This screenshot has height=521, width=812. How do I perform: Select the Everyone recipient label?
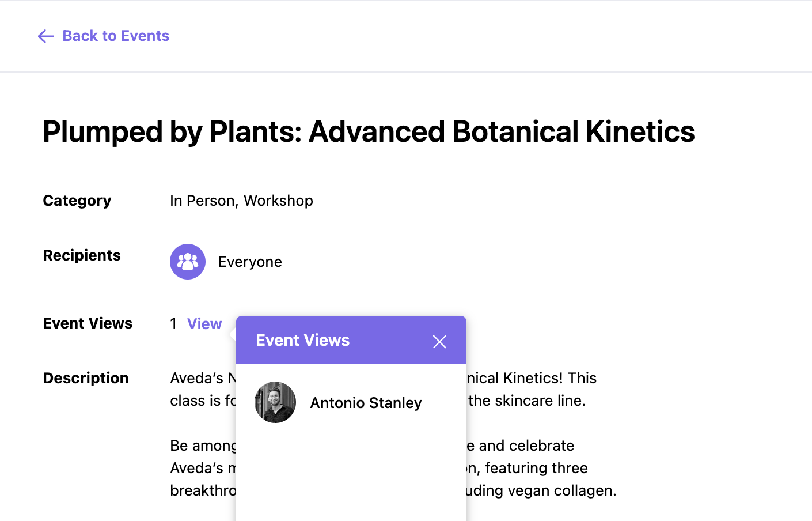(x=250, y=262)
